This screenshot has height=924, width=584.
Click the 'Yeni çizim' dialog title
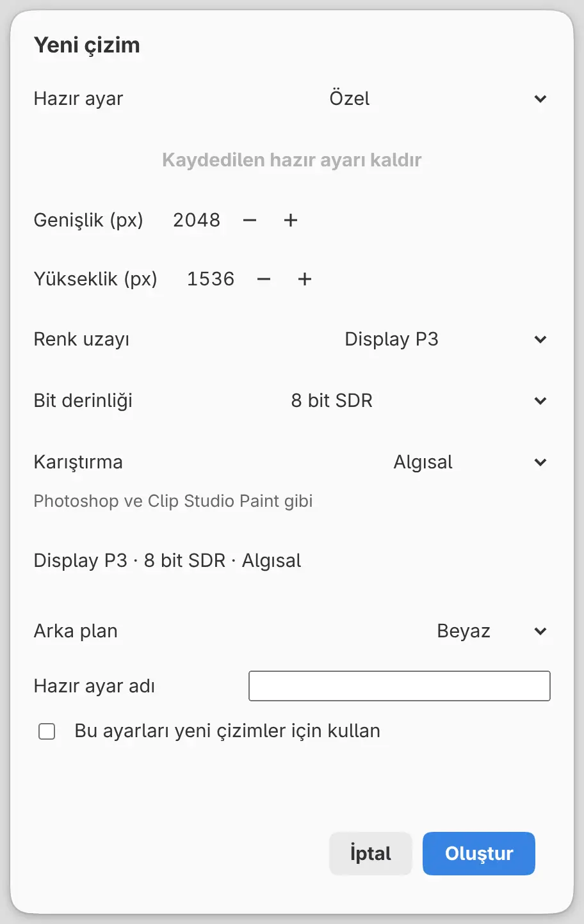86,45
